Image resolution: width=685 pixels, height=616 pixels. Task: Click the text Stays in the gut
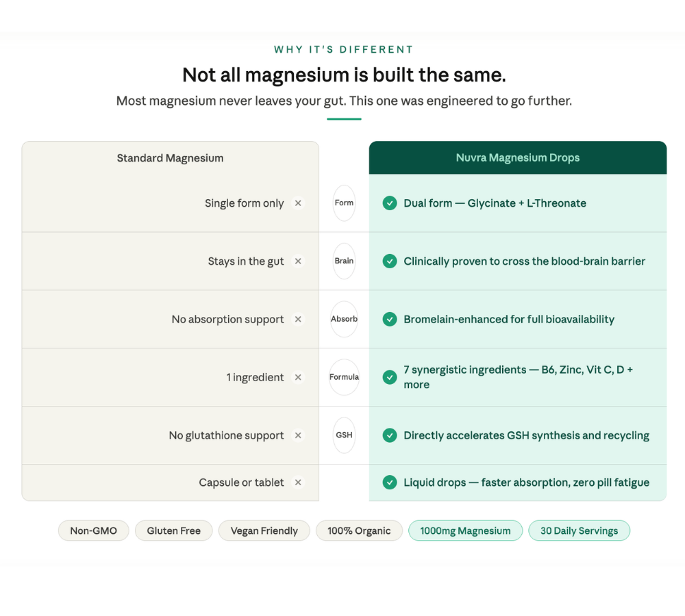[245, 261]
